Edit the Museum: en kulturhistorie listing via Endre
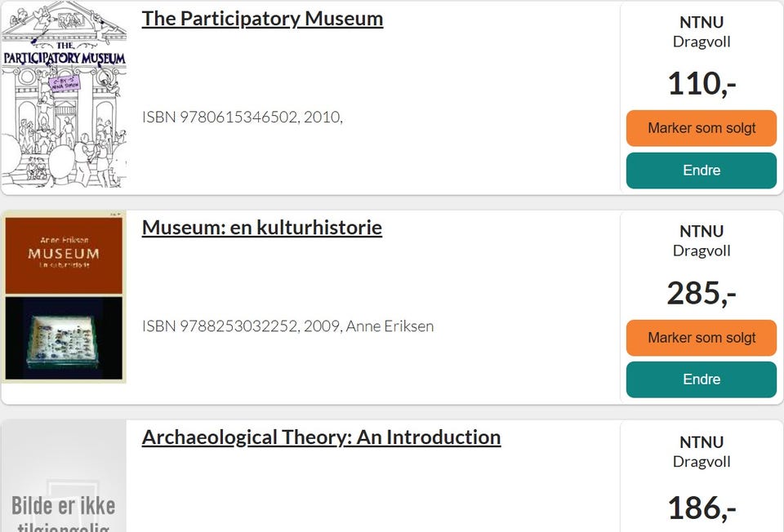Image resolution: width=784 pixels, height=532 pixels. click(x=701, y=379)
